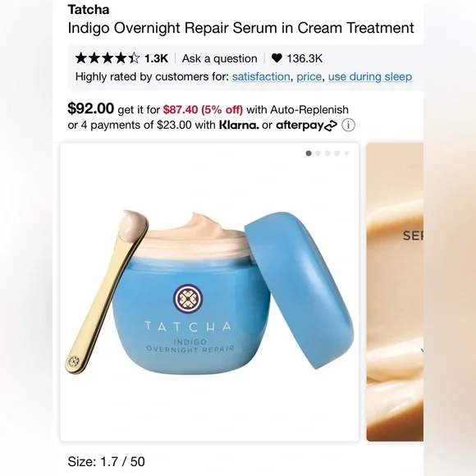Viewport: 476px width, 476px height.
Task: Tap the Size 1.7 / 50 label
Action: 106,461
